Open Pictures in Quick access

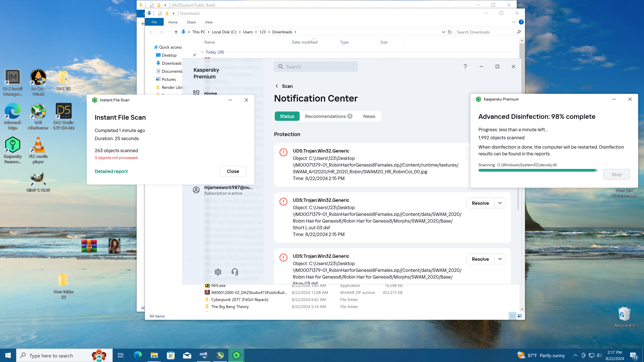coord(169,79)
